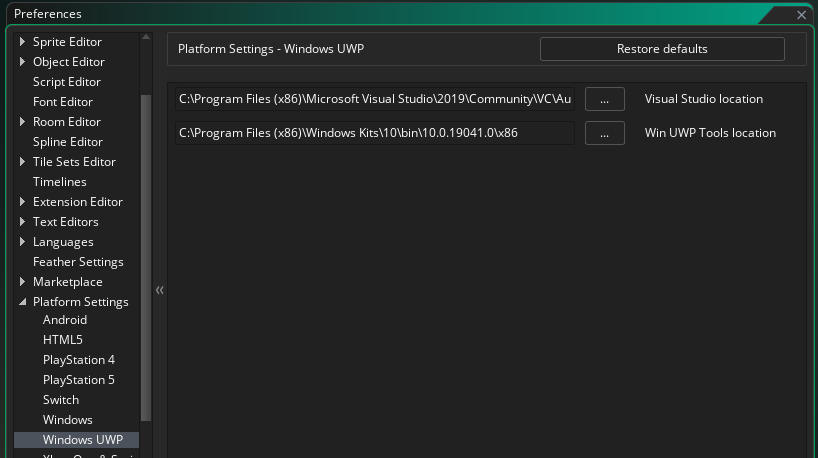The height and width of the screenshot is (458, 818).
Task: Browse for Win UWP Tools location
Action: [x=604, y=133]
